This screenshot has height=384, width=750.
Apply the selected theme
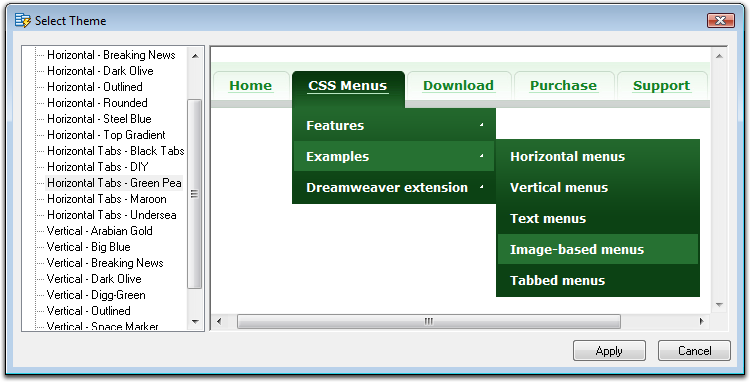[609, 351]
